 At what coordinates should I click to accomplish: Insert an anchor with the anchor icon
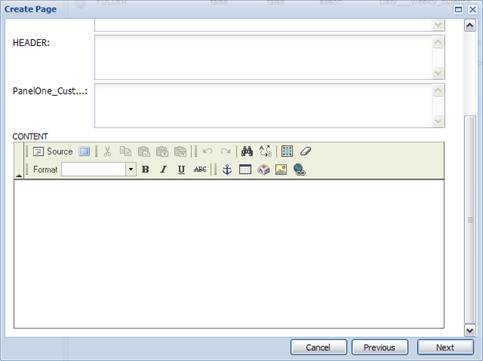227,170
